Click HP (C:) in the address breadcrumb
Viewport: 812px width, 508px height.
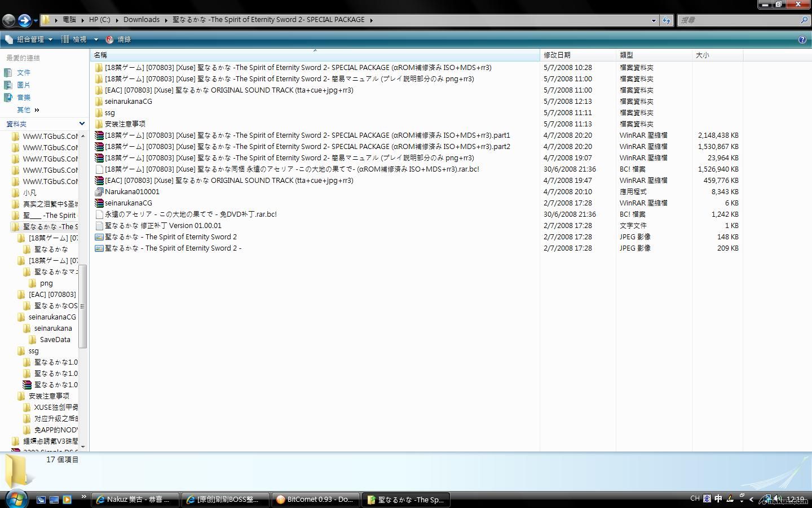[x=100, y=20]
